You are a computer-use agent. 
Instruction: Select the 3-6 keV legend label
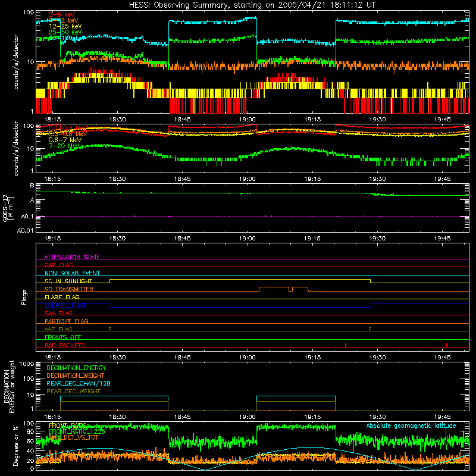(61, 14)
